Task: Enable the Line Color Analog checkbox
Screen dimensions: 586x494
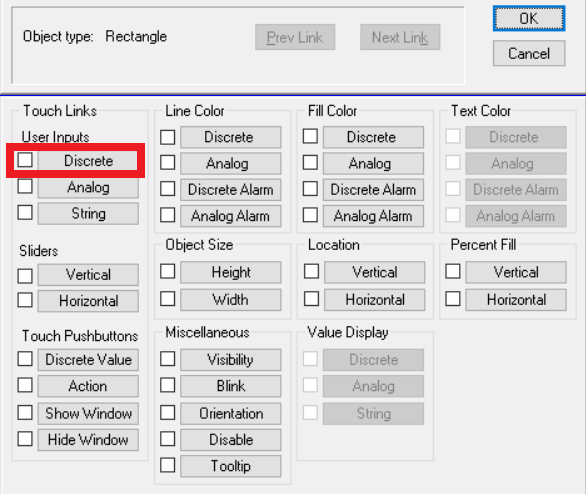Action: click(x=167, y=163)
